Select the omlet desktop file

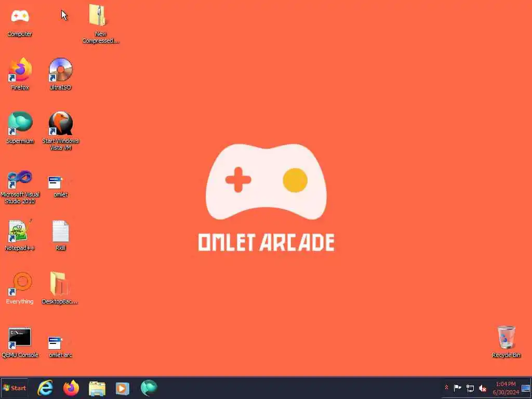pos(60,186)
